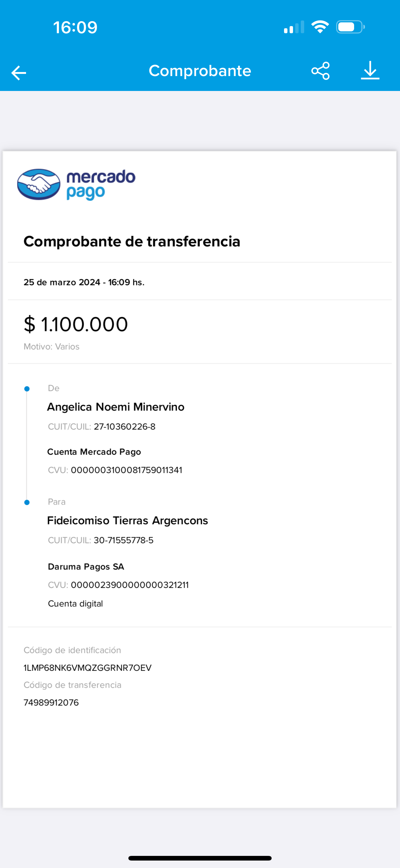Tap the blue dot beside Para
Viewport: 400px width, 868px height.
(27, 502)
